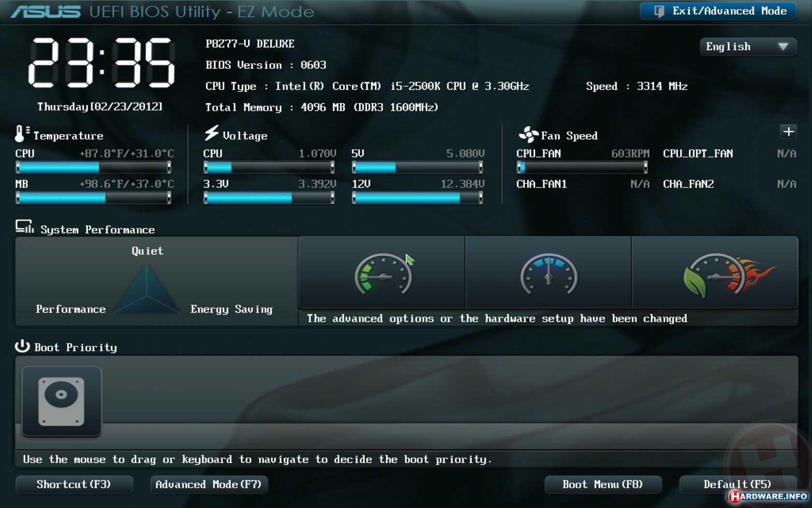This screenshot has height=508, width=812.
Task: Click the Quiet label on performance triangle
Action: coord(147,251)
